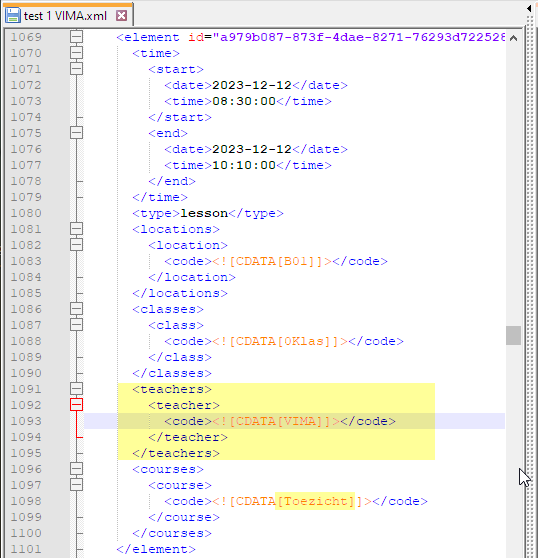The width and height of the screenshot is (538, 558).
Task: Collapse the locations block at line 1081
Action: tap(77, 229)
